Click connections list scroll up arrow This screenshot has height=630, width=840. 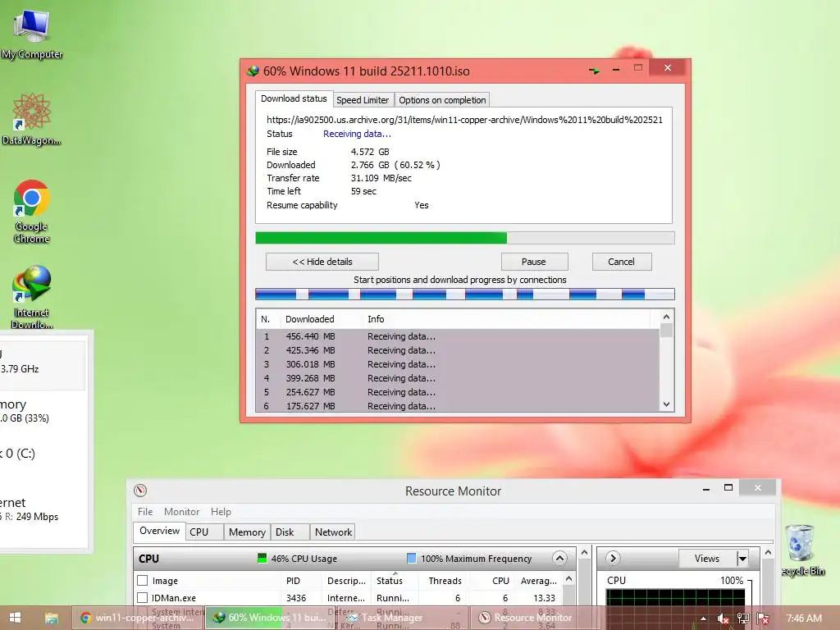pos(666,317)
